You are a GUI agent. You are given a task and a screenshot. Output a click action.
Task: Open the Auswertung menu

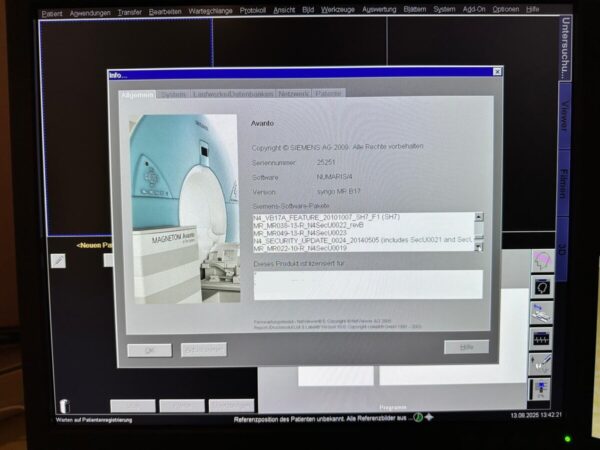[x=379, y=11]
